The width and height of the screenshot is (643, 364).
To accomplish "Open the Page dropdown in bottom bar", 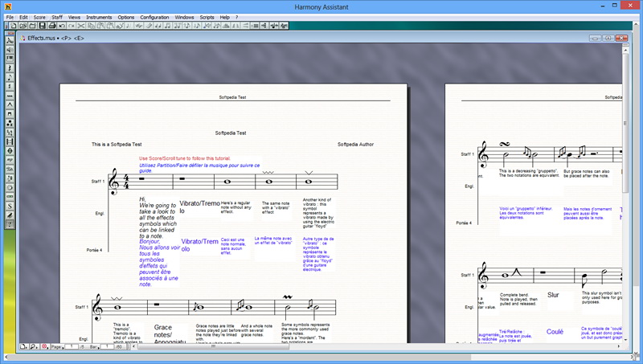I will [x=57, y=347].
